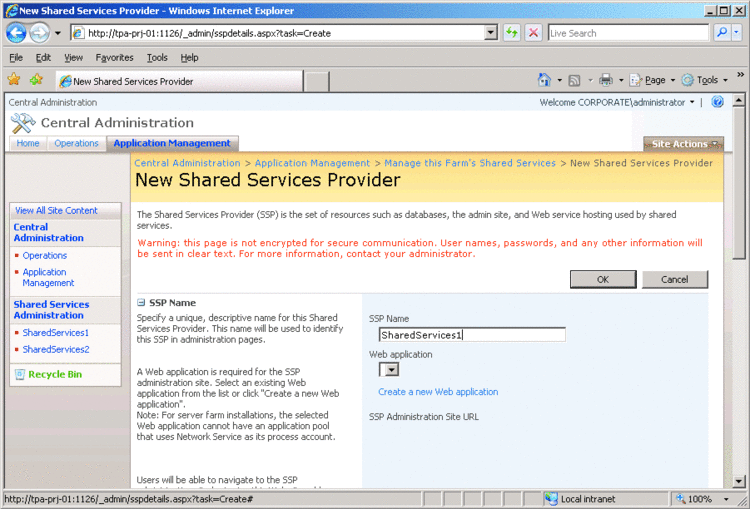Open the View menu
Viewport: 750px width, 509px height.
(x=73, y=58)
